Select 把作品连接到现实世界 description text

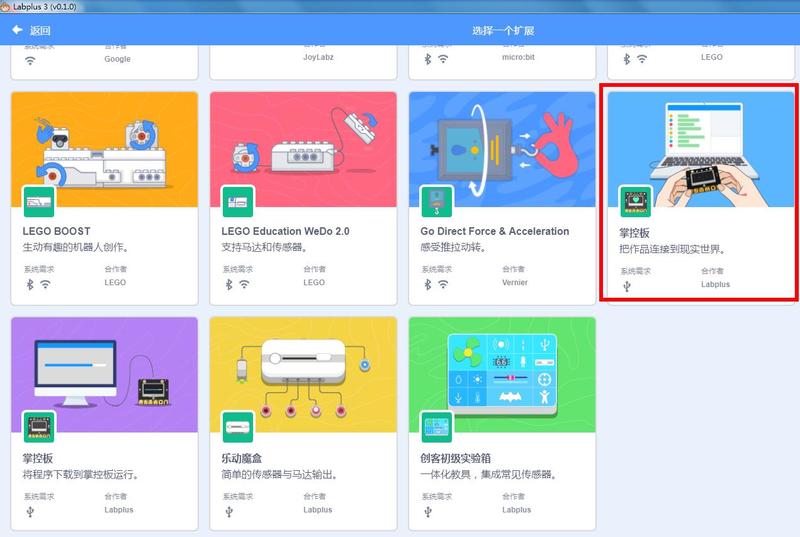[x=672, y=249]
